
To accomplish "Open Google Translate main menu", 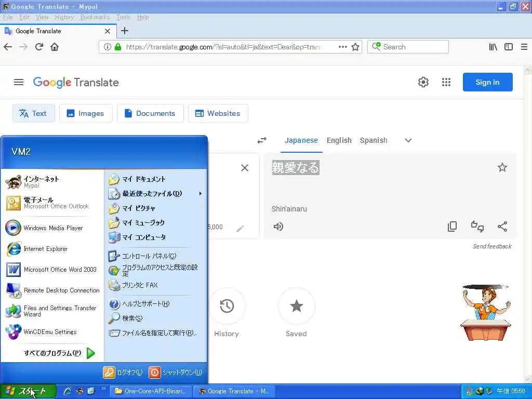I will coord(19,82).
